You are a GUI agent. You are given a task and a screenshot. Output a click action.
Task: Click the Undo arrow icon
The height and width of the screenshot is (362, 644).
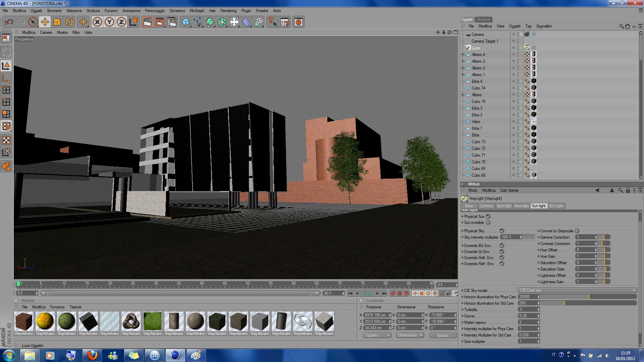[9, 22]
